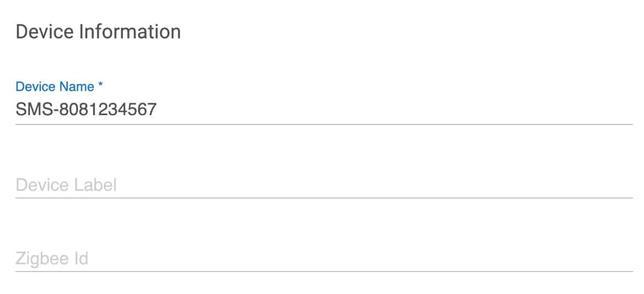Click the underline below Device Label field
644x294 pixels.
coord(324,197)
